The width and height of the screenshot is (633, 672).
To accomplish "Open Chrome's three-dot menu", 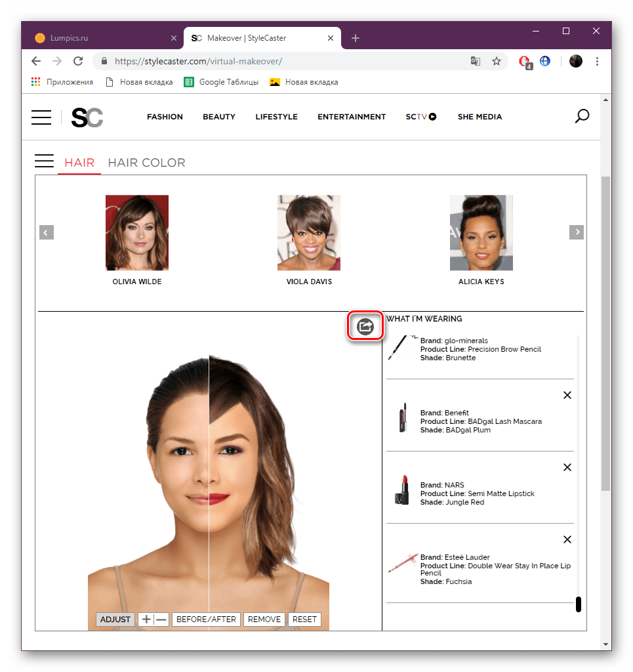I will [597, 60].
